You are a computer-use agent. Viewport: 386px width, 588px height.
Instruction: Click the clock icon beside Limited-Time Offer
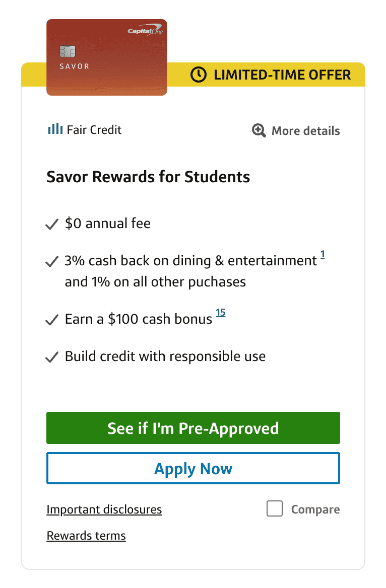point(199,75)
